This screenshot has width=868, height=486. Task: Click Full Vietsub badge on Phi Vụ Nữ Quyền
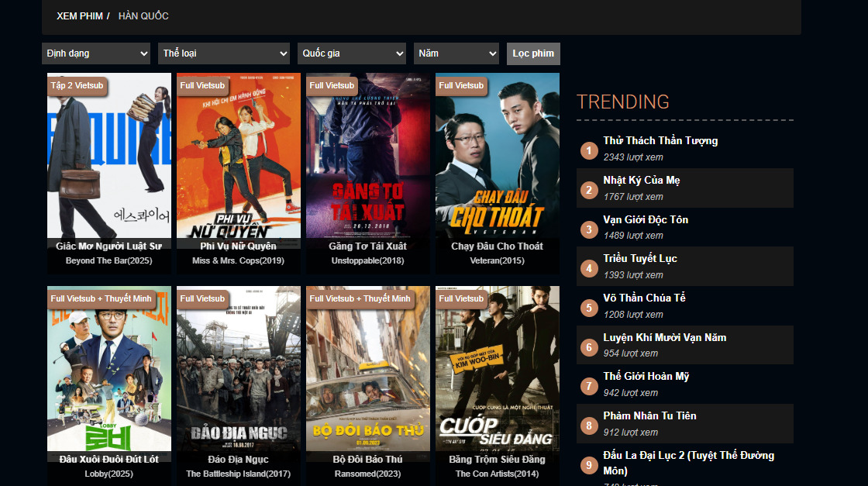[202, 86]
